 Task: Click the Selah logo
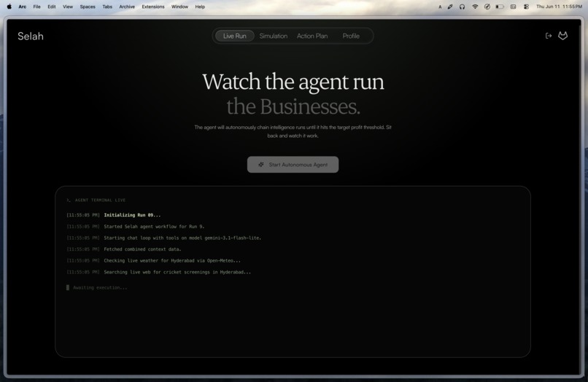click(x=31, y=36)
